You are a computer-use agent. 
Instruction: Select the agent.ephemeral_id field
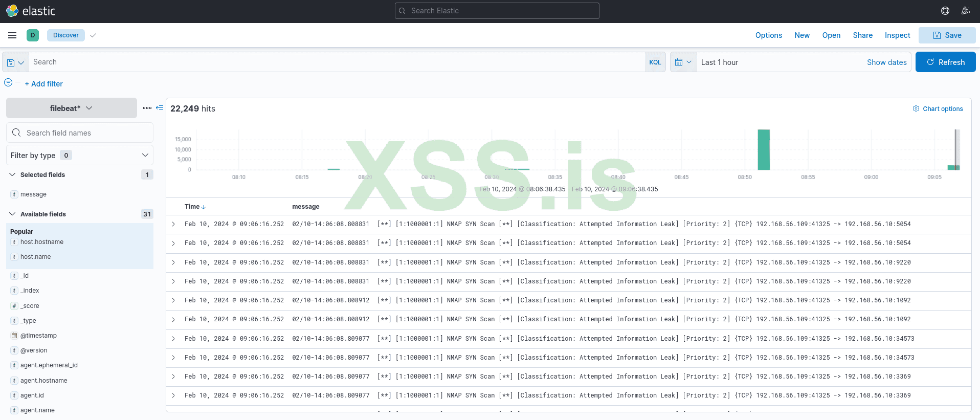point(49,365)
